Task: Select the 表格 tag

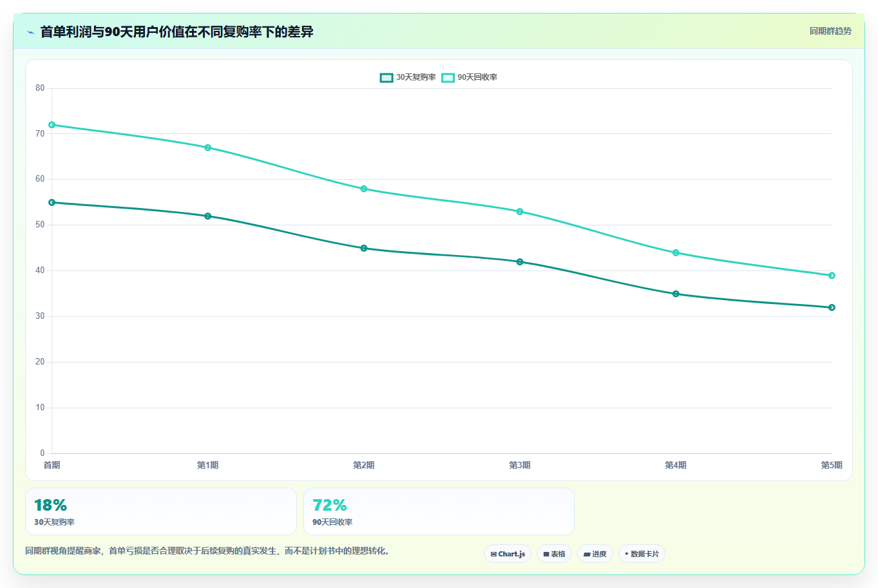Action: tap(554, 554)
